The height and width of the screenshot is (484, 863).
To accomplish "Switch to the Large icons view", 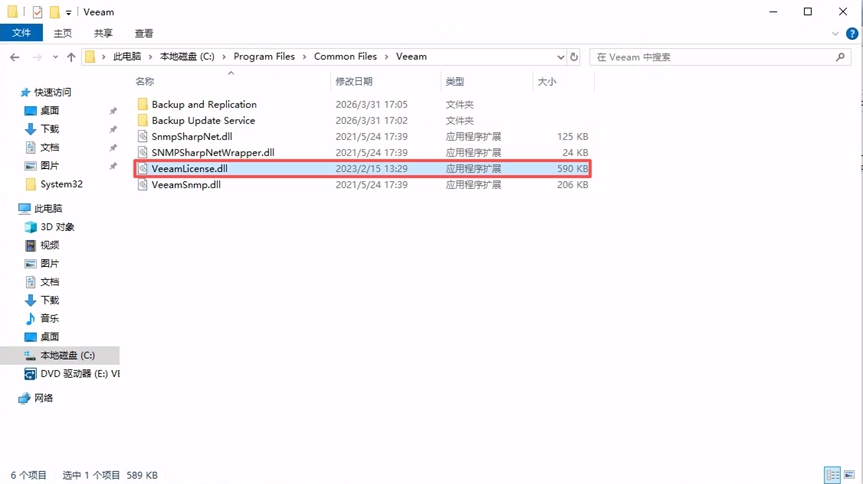I will pos(849,475).
